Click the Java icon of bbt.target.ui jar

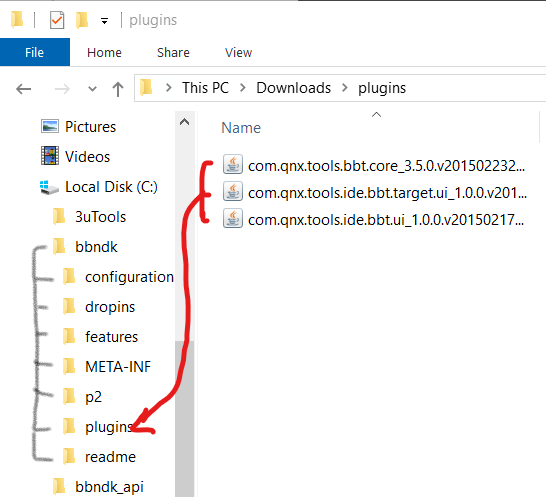pyautogui.click(x=233, y=191)
